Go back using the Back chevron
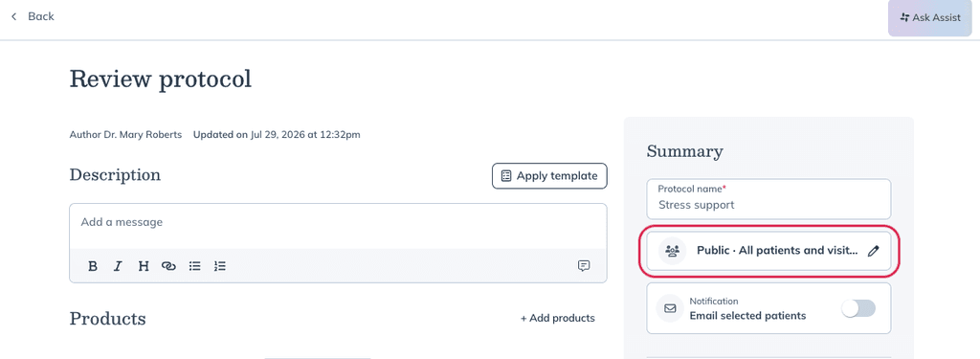This screenshot has height=359, width=980. [14, 17]
